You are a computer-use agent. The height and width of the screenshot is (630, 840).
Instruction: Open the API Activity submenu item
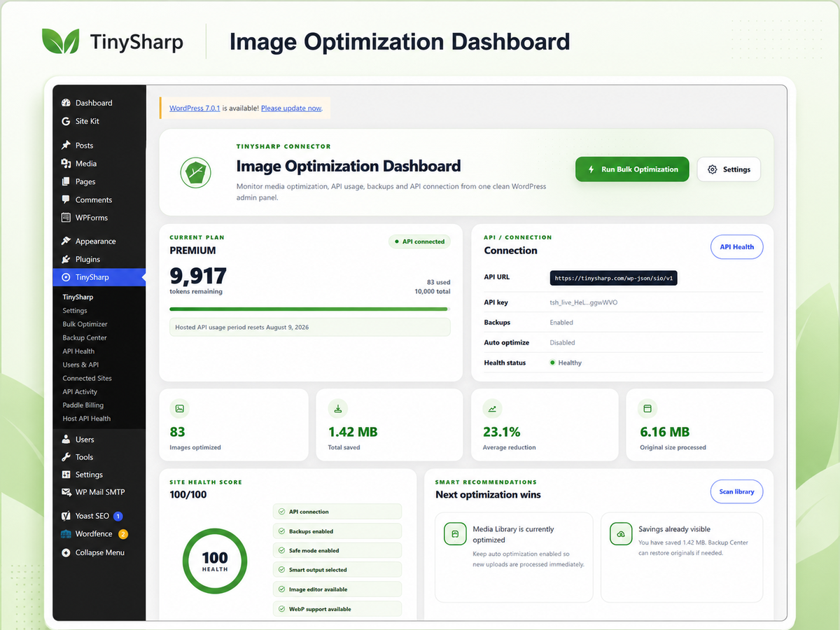pyautogui.click(x=80, y=392)
